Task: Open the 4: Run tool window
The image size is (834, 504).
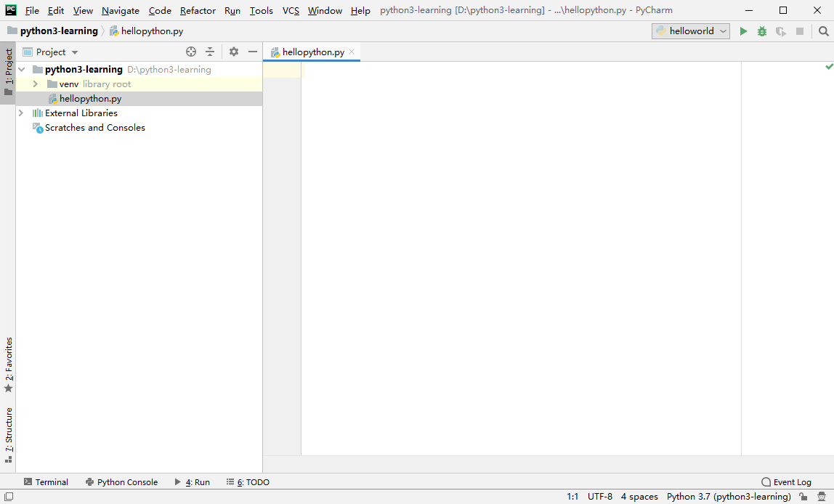Action: tap(193, 482)
